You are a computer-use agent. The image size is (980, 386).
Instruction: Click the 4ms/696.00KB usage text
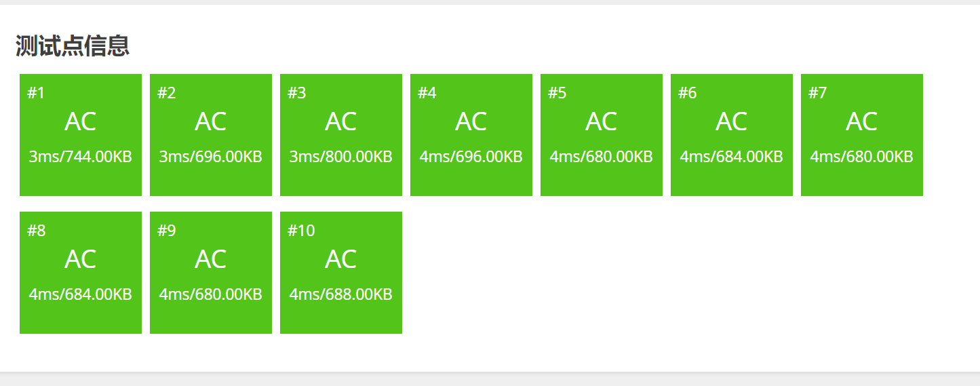[471, 157]
